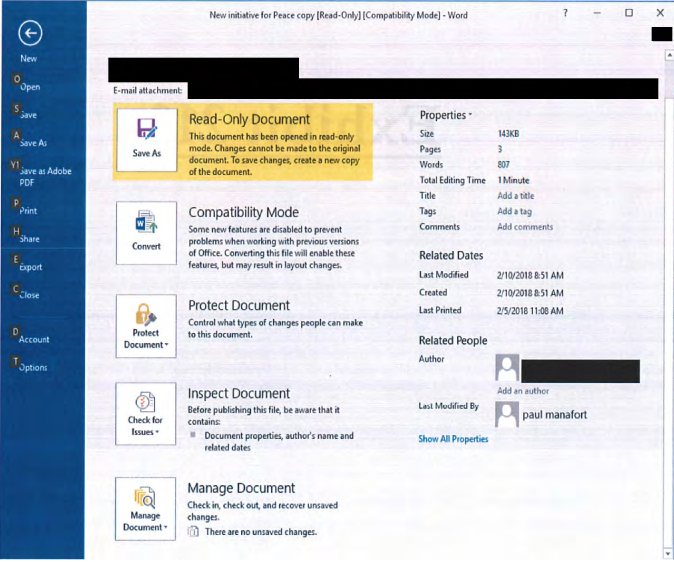
Task: Click the Last Printed date 2/5/2018
Action: (x=530, y=310)
